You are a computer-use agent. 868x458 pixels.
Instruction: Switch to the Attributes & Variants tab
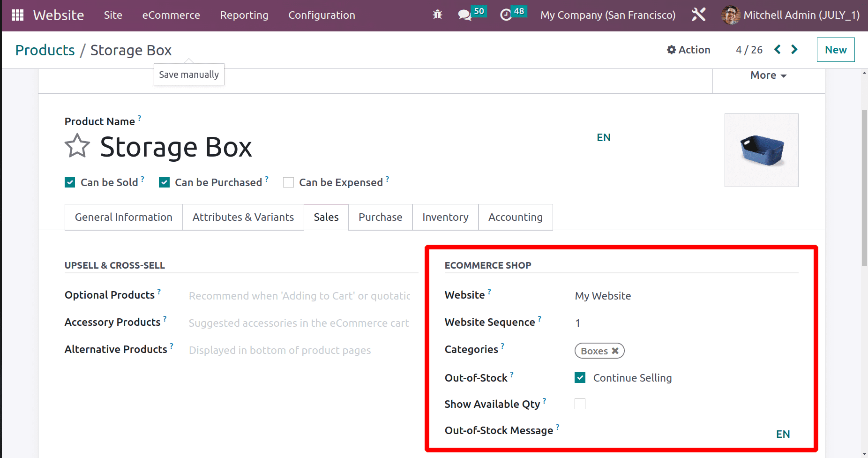pos(243,217)
